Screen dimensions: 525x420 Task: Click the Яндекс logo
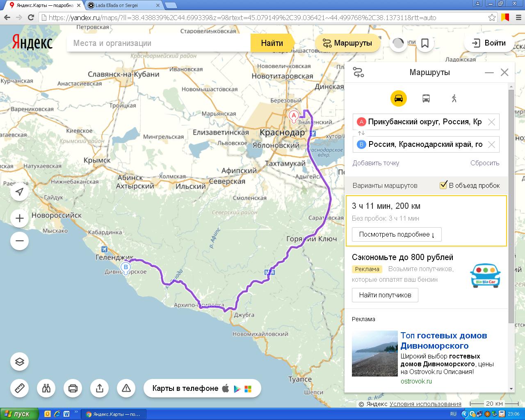coord(32,43)
